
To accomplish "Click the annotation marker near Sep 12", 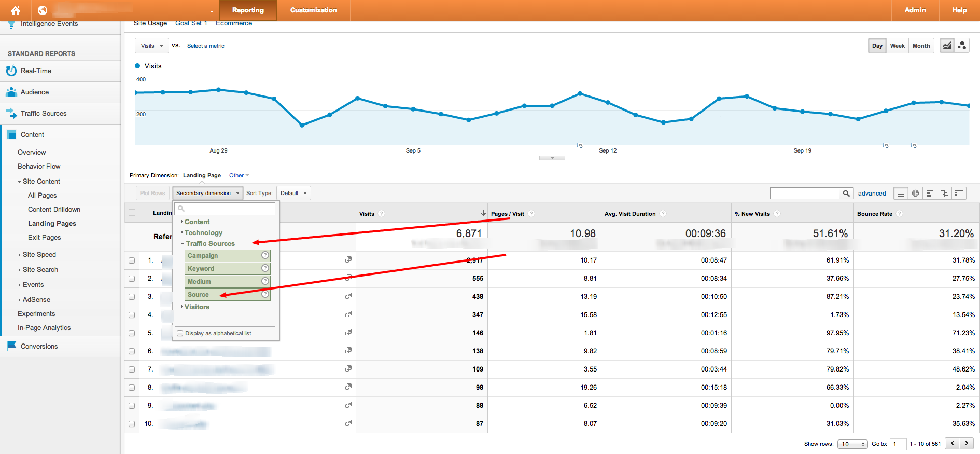I will coord(580,145).
